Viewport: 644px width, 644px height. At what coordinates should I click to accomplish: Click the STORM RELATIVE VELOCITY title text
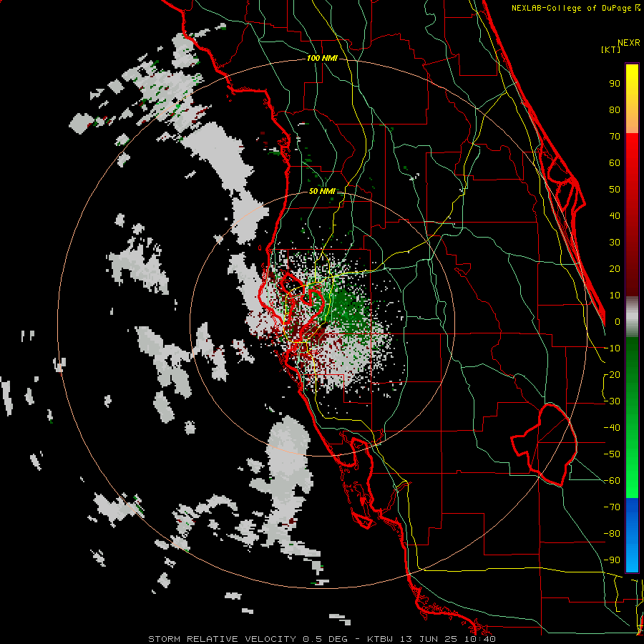(222, 639)
